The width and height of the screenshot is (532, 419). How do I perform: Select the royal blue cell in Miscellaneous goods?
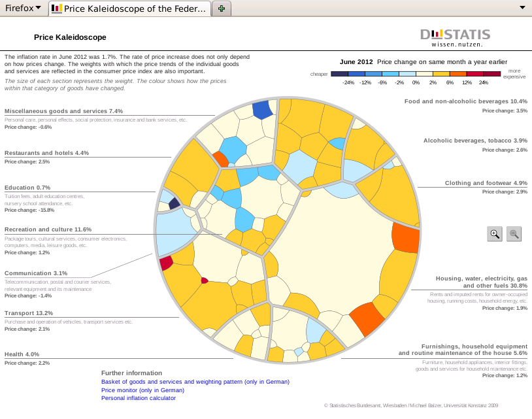pos(263,109)
